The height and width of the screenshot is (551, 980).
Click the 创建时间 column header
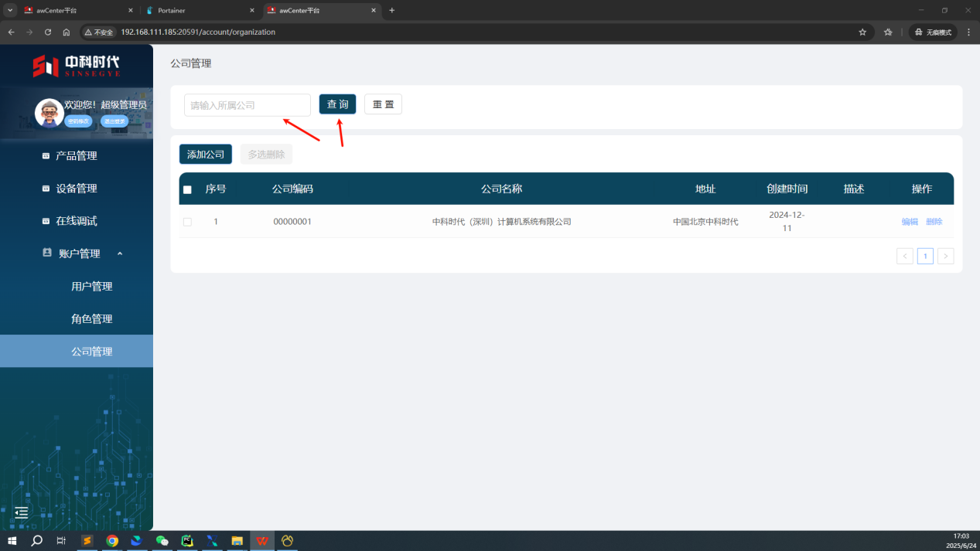click(787, 189)
